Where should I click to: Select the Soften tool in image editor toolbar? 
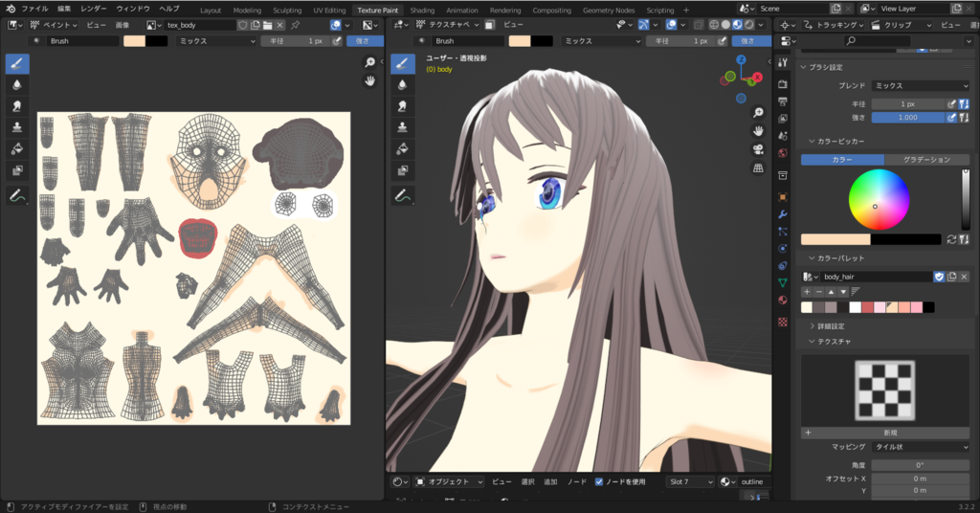pyautogui.click(x=17, y=85)
